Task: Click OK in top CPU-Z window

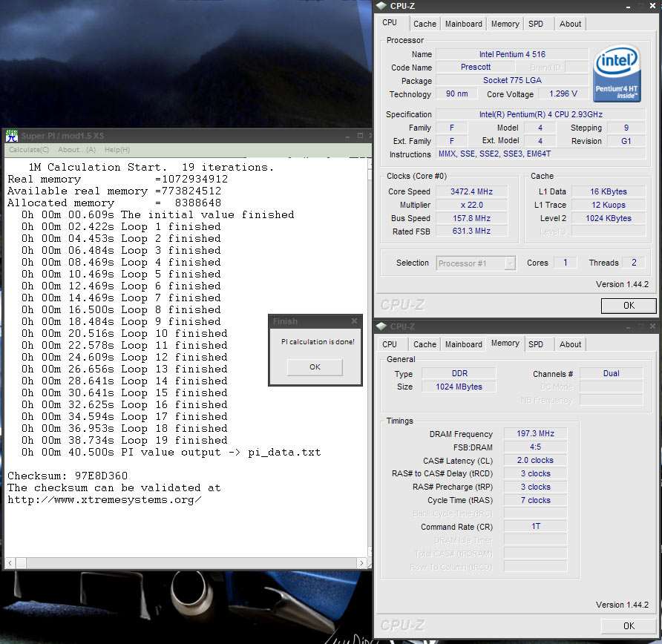Action: 629,306
